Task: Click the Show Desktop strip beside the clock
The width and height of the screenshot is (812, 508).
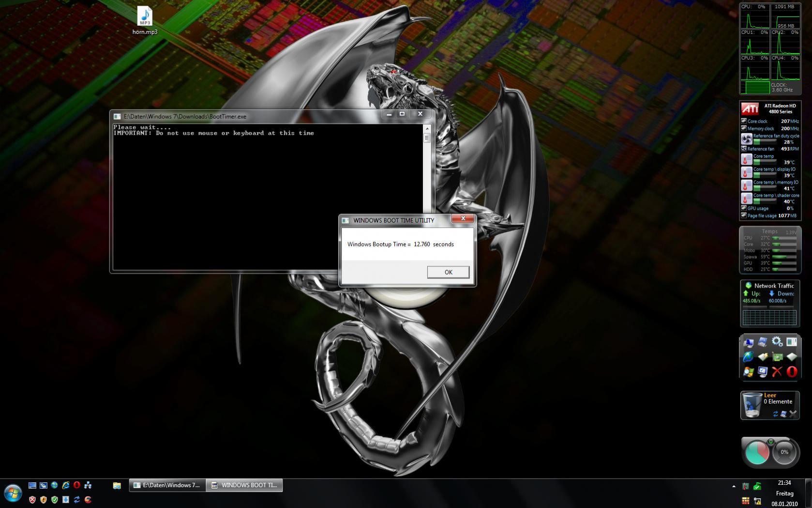Action: coord(808,493)
